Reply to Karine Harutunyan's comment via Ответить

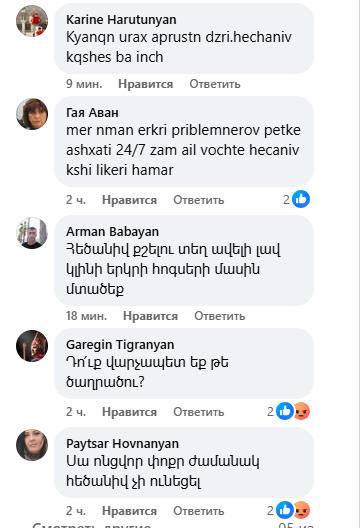click(215, 84)
